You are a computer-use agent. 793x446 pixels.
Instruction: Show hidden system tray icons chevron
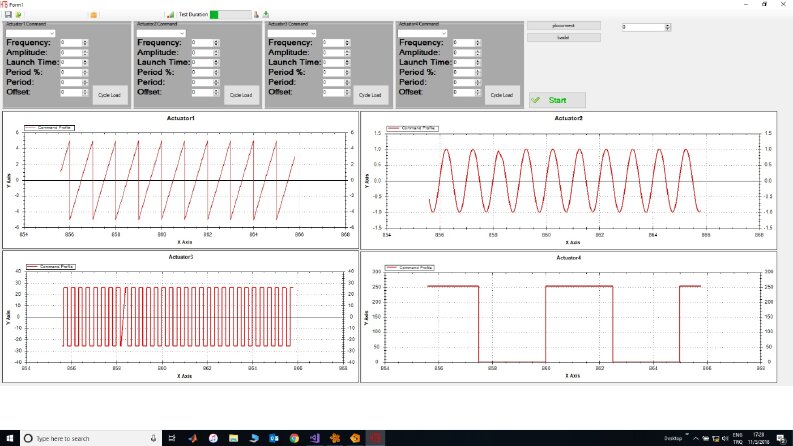[x=696, y=438]
